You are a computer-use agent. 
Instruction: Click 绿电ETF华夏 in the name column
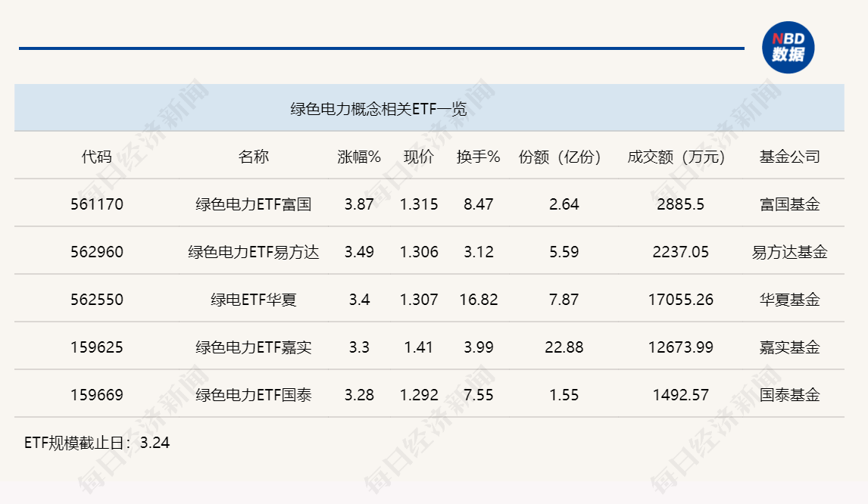pyautogui.click(x=253, y=300)
